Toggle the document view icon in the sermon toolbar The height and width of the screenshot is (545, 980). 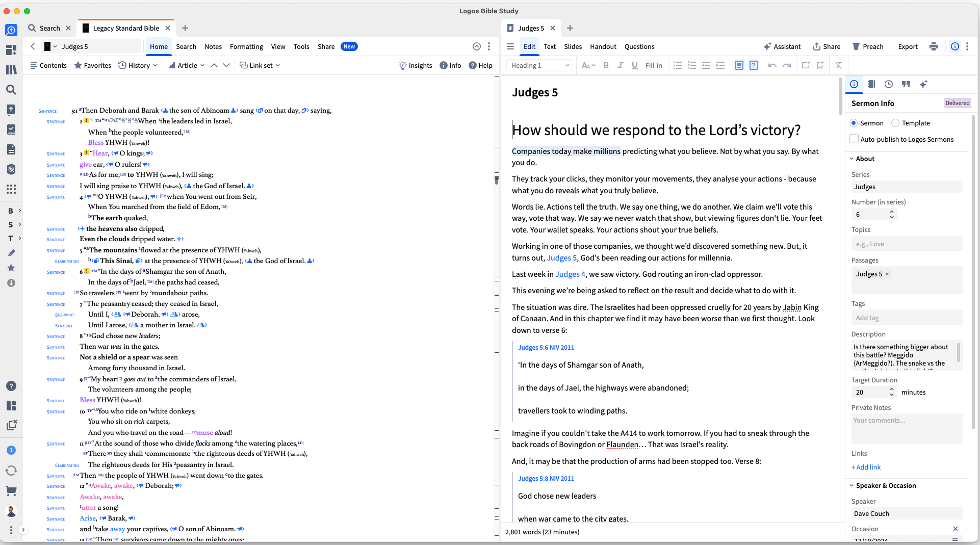point(739,65)
